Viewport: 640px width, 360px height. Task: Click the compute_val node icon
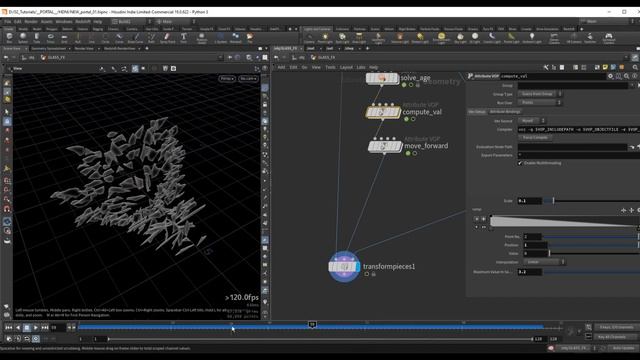point(383,112)
